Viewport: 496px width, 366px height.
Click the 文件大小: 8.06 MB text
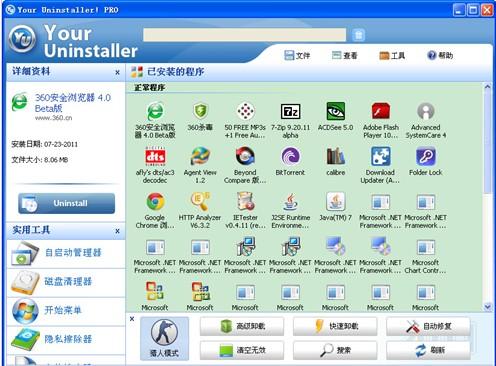point(40,160)
